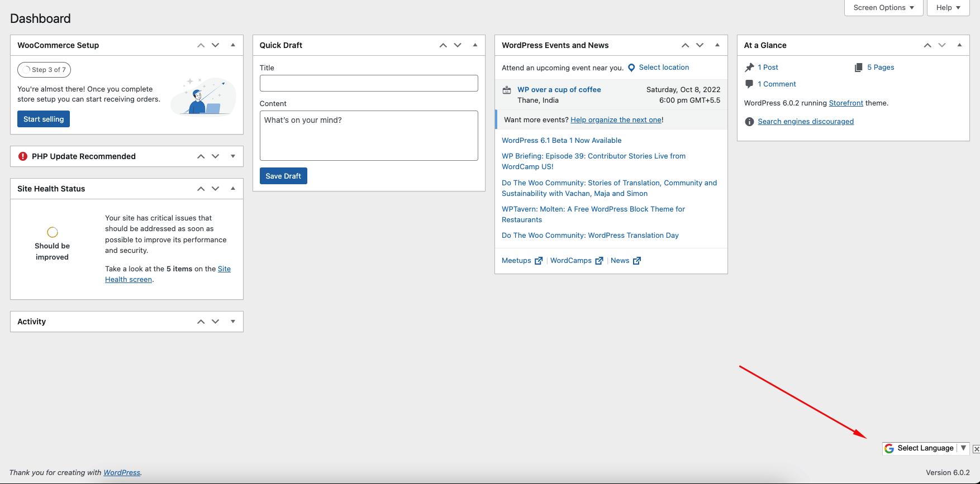Click the location pin icon beside Select location
The width and height of the screenshot is (980, 484).
pos(631,68)
